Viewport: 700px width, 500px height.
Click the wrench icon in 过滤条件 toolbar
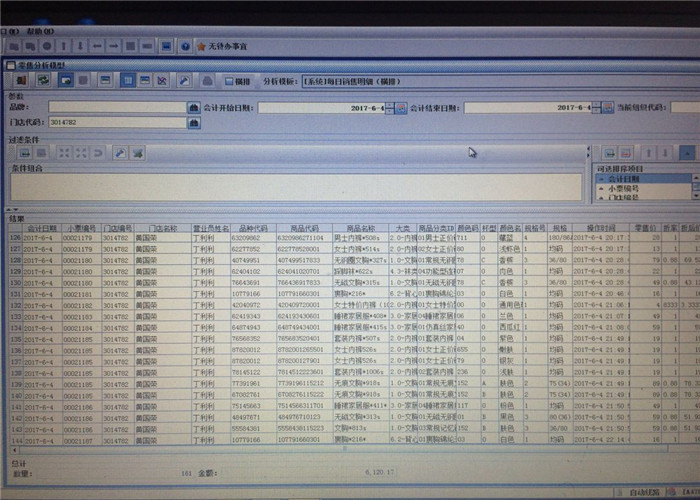[120, 153]
